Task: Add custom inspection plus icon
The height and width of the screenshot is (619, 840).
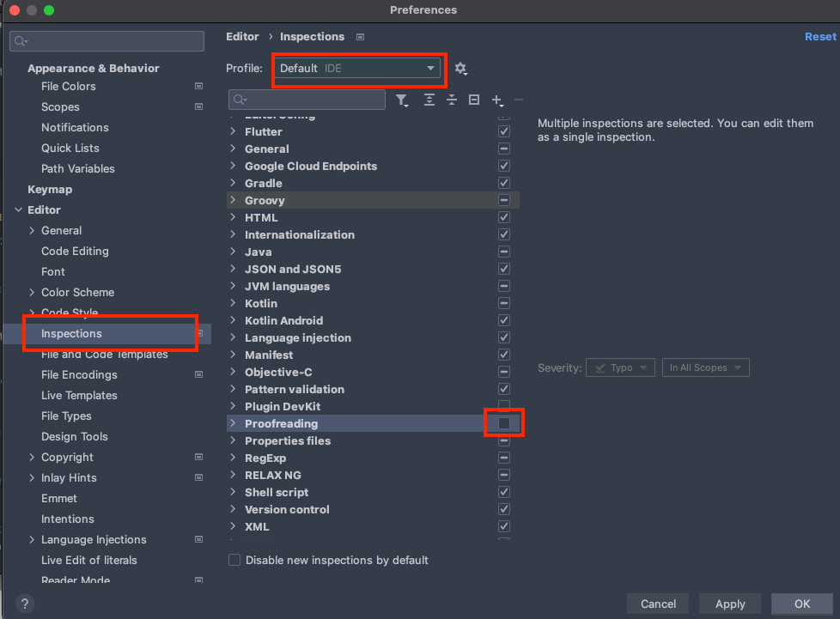Action: click(x=497, y=100)
